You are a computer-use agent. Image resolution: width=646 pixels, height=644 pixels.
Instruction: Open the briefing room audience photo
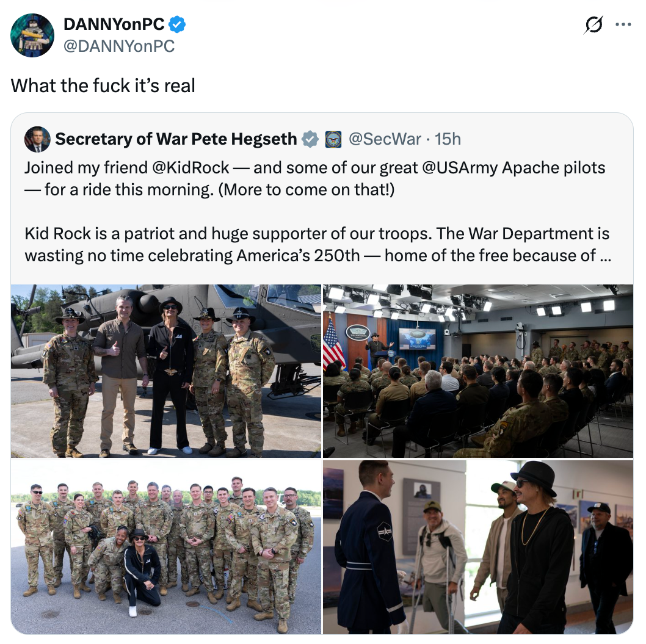pyautogui.click(x=478, y=371)
